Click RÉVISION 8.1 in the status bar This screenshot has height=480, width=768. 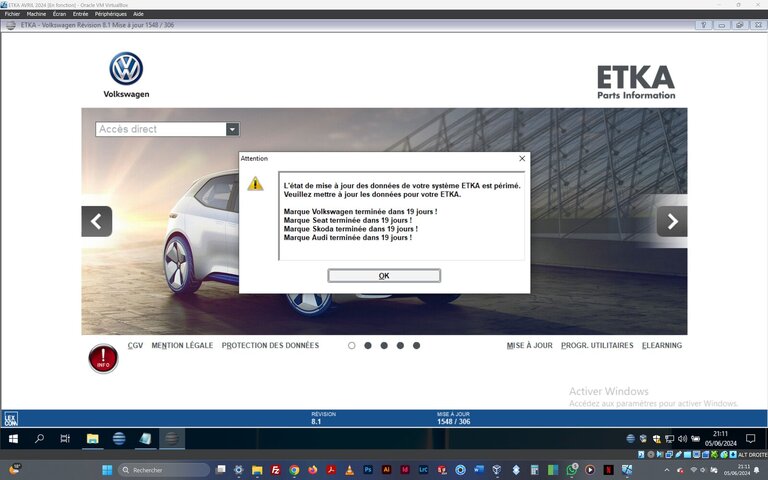pos(323,418)
